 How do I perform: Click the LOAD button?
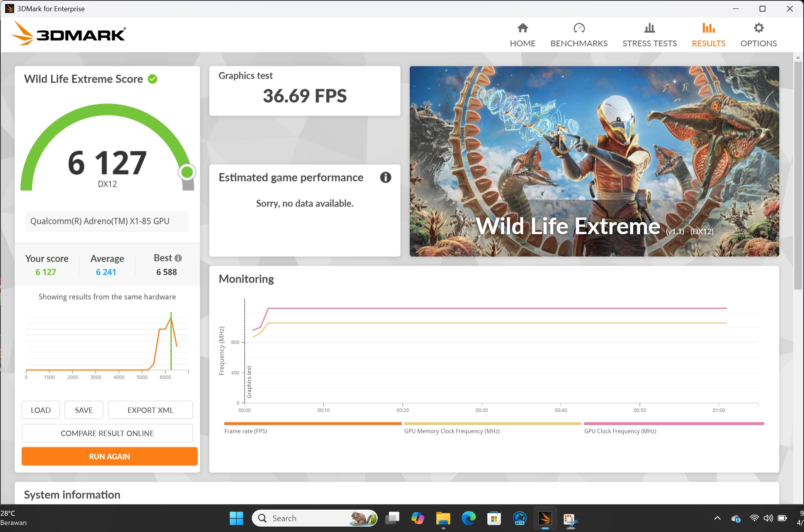[x=41, y=410]
